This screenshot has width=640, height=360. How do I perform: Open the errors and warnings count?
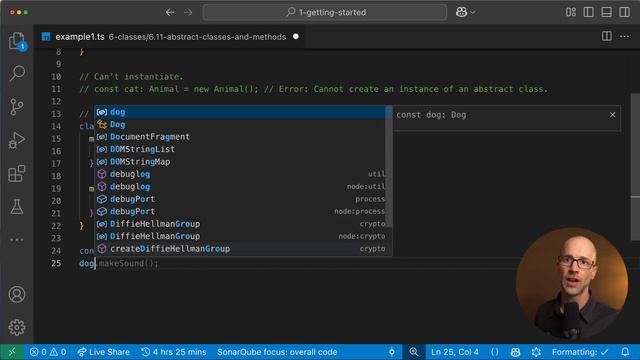coord(48,352)
